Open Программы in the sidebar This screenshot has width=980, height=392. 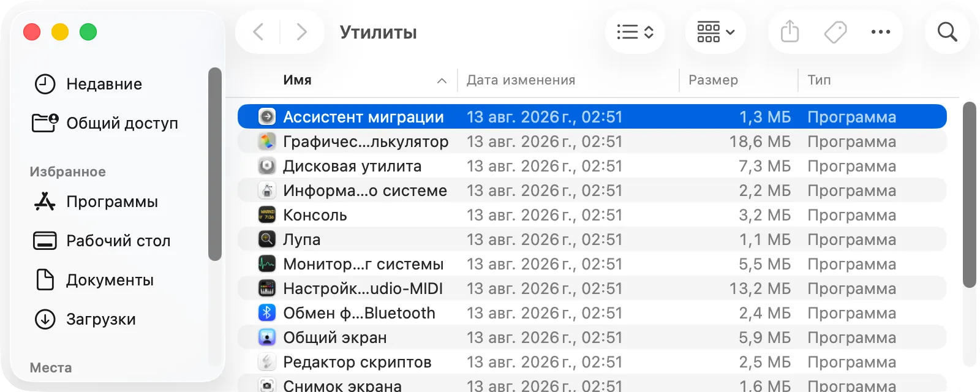tap(112, 202)
